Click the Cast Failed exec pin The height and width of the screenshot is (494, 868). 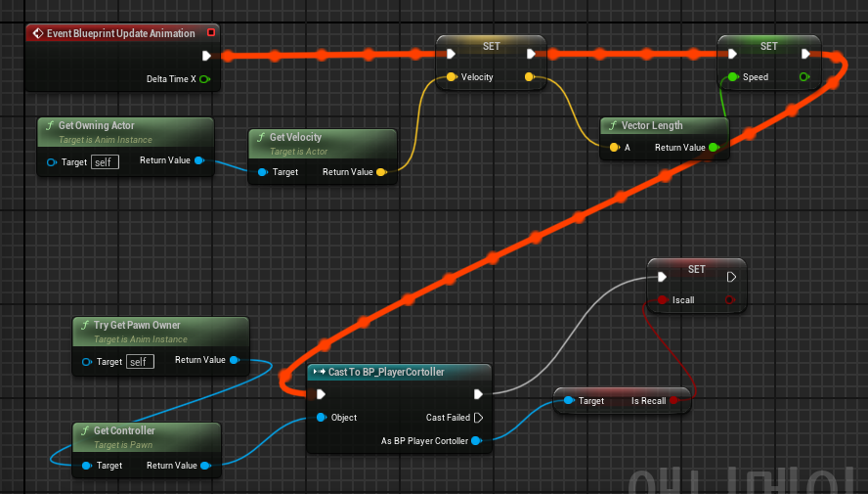coord(478,418)
